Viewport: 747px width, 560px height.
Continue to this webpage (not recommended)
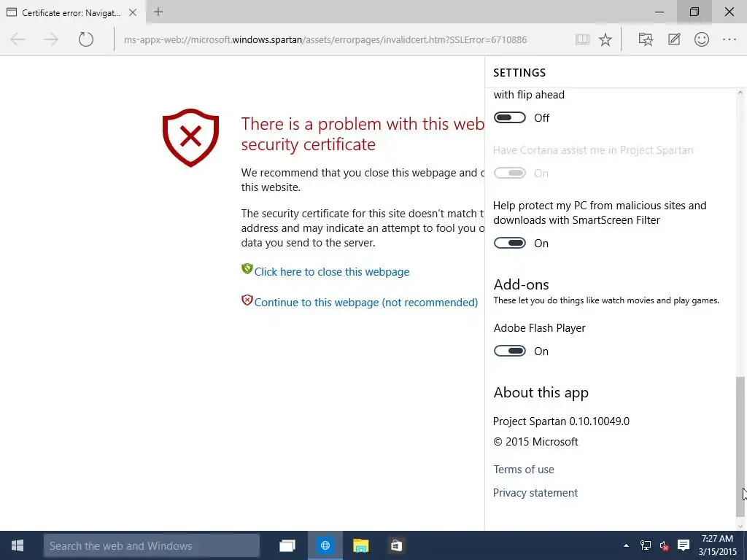[x=366, y=303]
